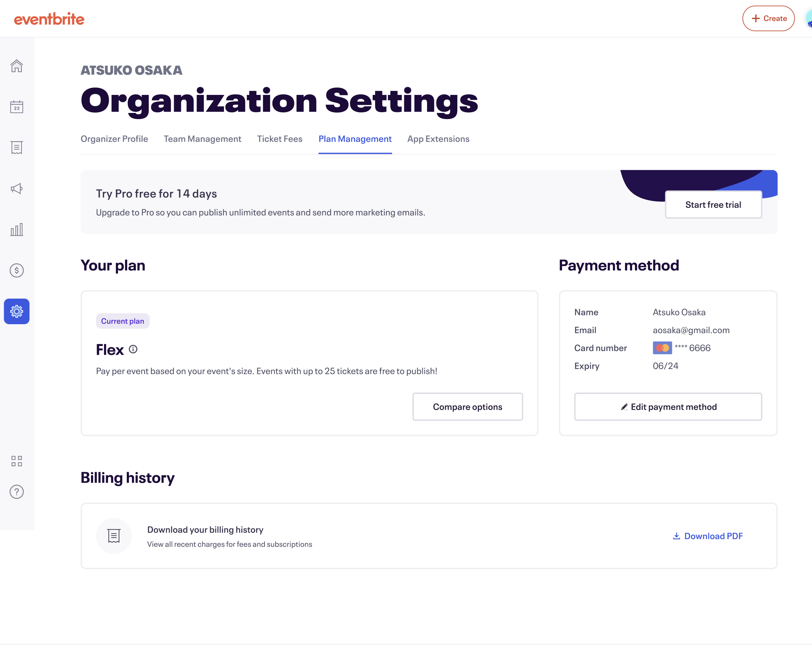Open the App Extensions tab
The image size is (812, 645).
pos(438,139)
